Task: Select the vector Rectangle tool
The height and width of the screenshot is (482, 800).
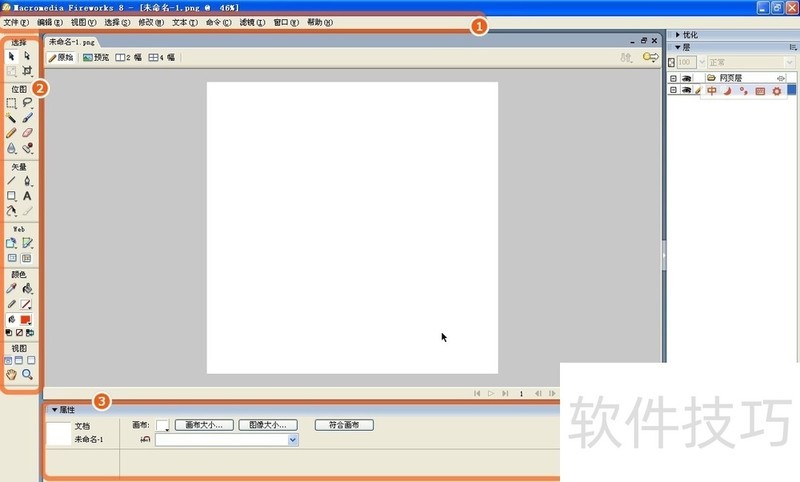Action: [x=11, y=196]
